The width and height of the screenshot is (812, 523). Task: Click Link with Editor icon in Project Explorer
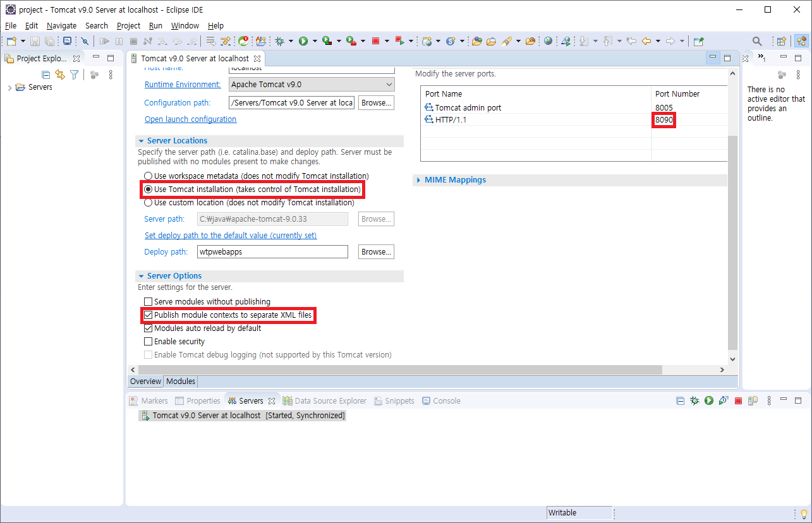coord(60,75)
